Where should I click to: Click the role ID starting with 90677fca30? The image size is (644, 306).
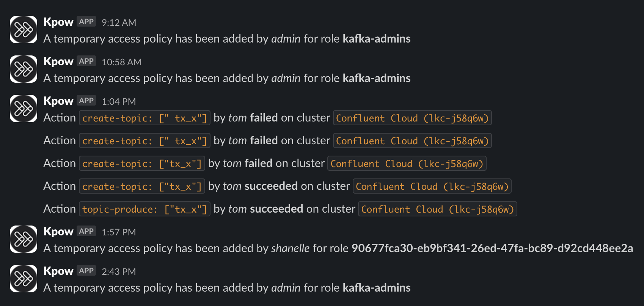tap(492, 248)
